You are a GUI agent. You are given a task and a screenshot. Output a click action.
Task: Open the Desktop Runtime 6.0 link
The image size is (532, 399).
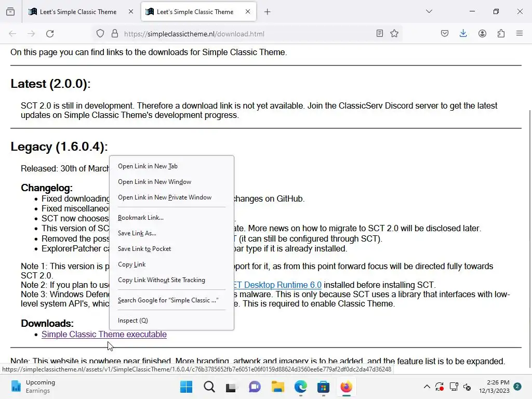tap(278, 285)
